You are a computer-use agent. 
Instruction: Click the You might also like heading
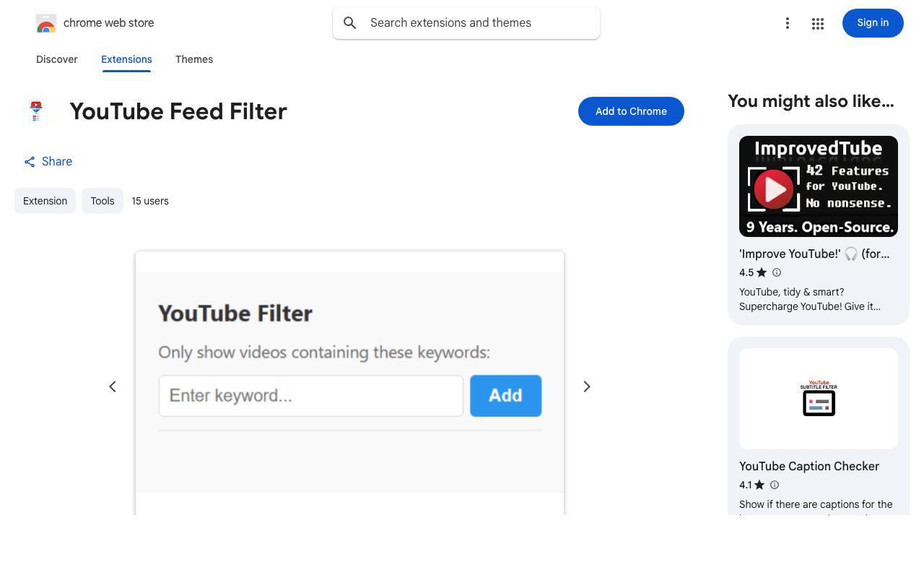(x=811, y=101)
